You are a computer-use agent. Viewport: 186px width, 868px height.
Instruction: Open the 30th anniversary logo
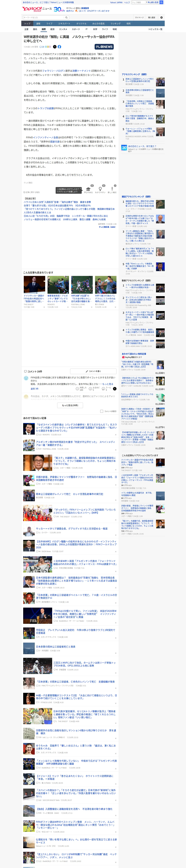pos(59,9)
